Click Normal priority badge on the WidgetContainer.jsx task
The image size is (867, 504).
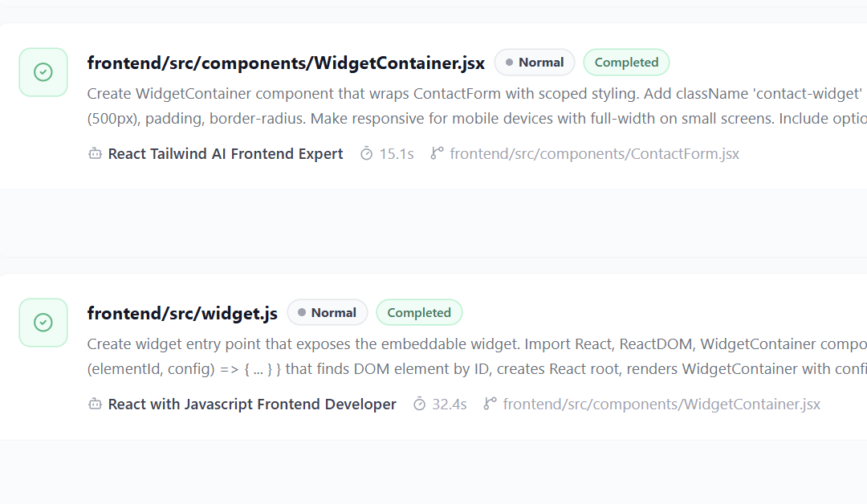coord(535,63)
